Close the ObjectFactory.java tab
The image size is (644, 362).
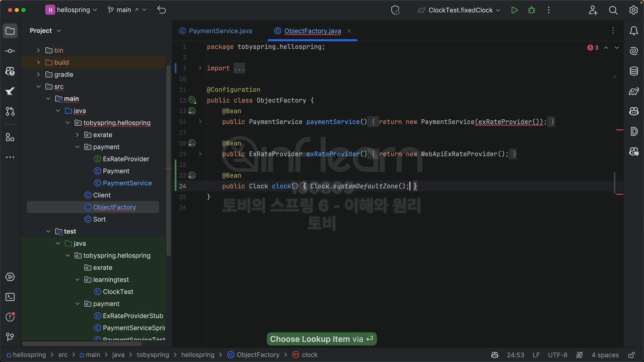click(x=349, y=31)
